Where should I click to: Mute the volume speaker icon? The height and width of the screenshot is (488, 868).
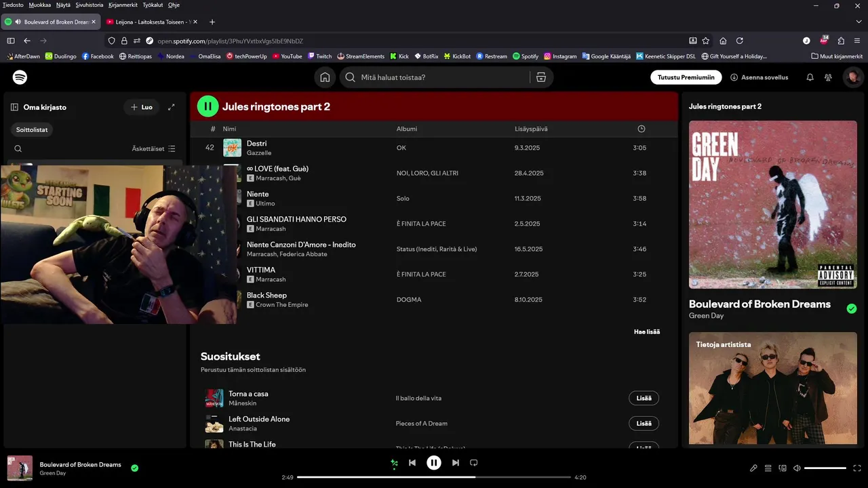[x=797, y=468]
